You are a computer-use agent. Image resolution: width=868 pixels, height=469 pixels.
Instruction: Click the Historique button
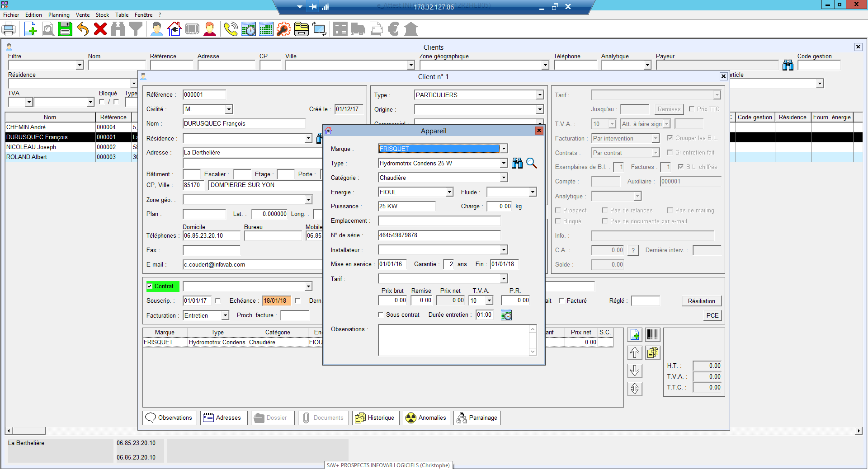tap(376, 418)
